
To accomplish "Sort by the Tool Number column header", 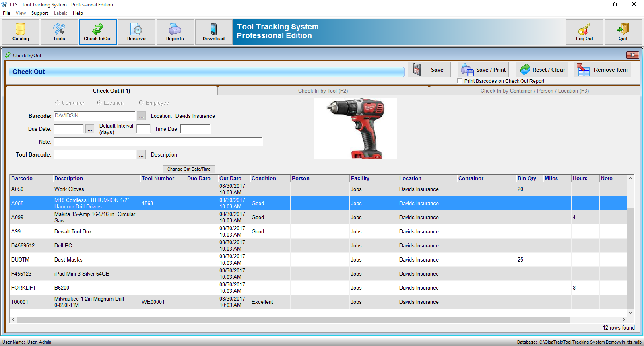I will pyautogui.click(x=163, y=178).
